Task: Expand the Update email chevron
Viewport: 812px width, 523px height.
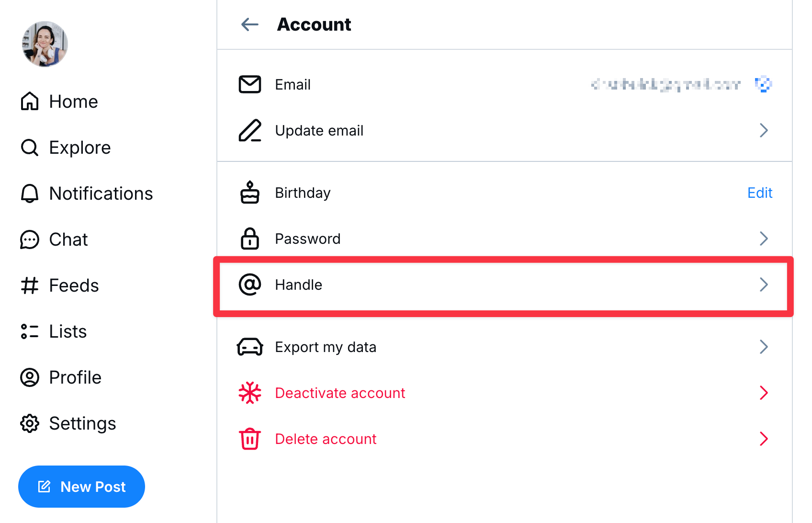Action: [x=763, y=130]
